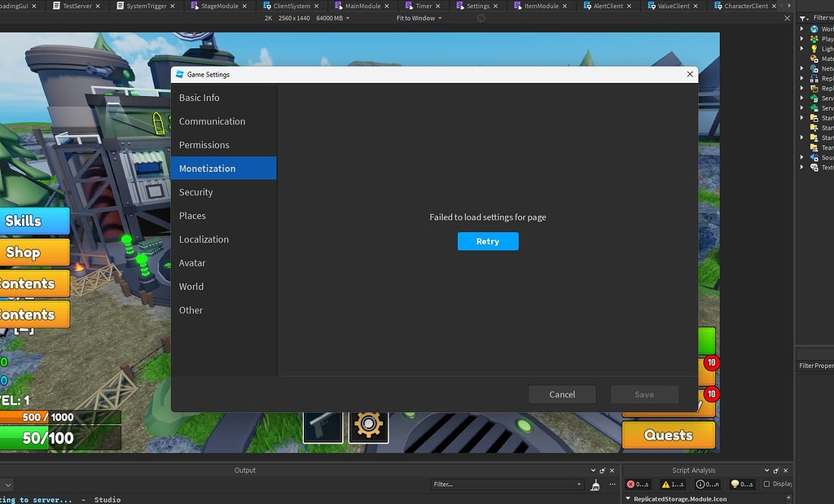Click the camera icon near Fit to Window

(x=481, y=18)
